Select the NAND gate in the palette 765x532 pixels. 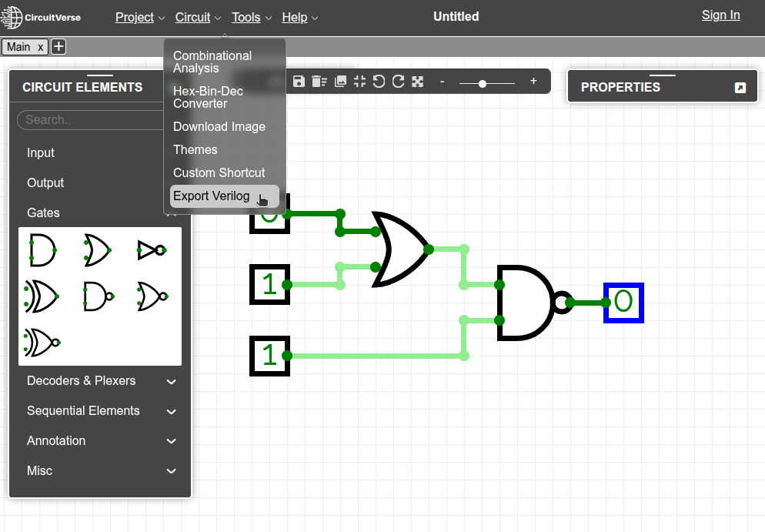tap(98, 296)
